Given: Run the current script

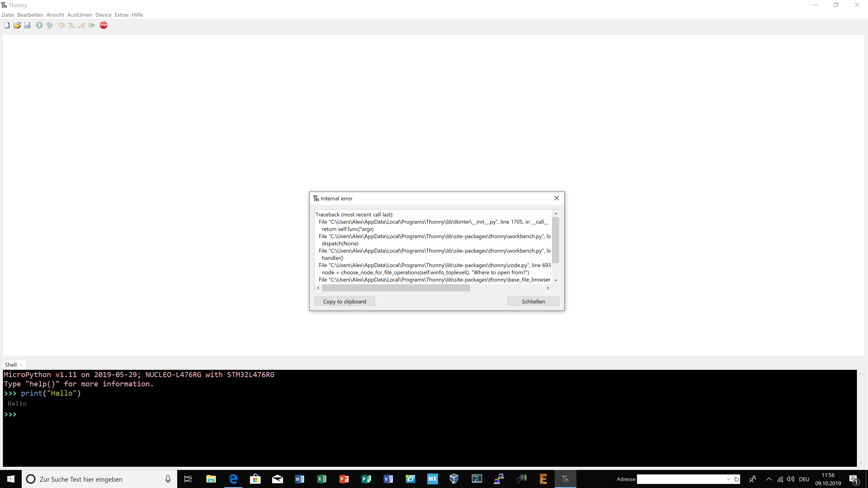Looking at the screenshot, I should (x=39, y=25).
